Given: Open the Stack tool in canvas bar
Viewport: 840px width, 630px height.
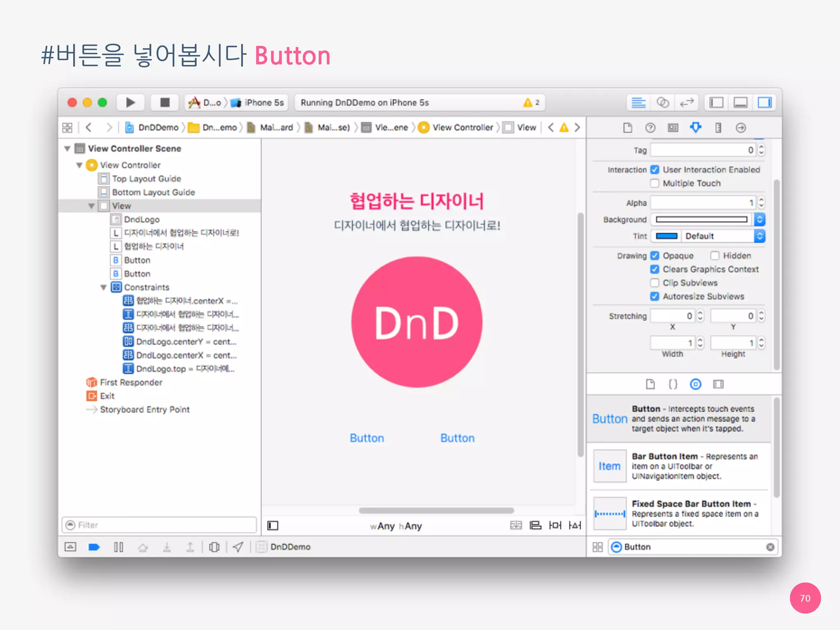Looking at the screenshot, I should (x=516, y=525).
